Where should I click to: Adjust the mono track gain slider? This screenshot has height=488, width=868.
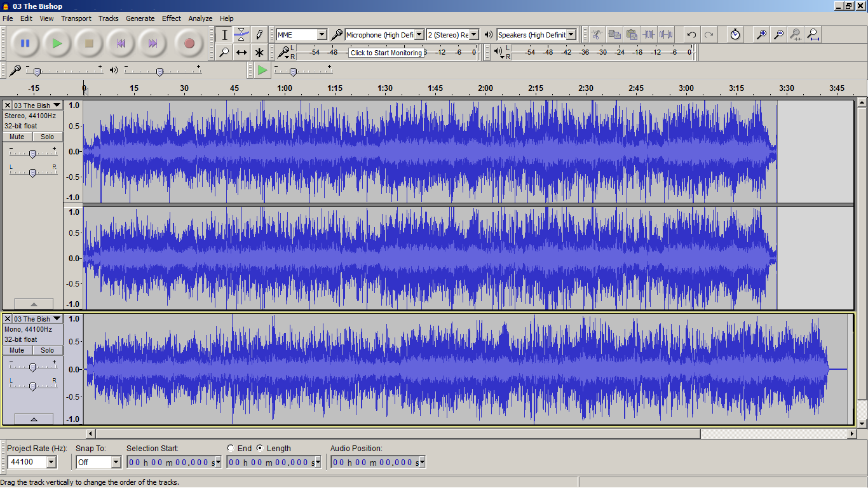(x=32, y=367)
